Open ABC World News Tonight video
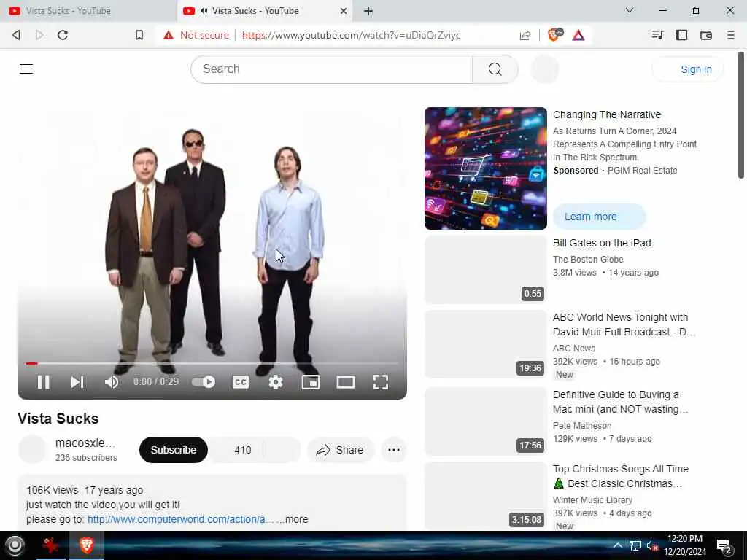This screenshot has height=560, width=747. click(x=624, y=324)
